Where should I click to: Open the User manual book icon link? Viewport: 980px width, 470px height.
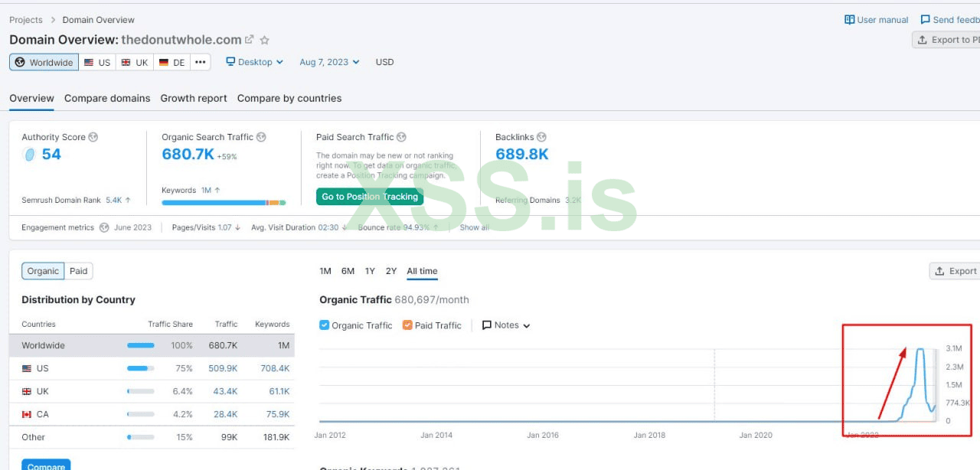point(849,20)
